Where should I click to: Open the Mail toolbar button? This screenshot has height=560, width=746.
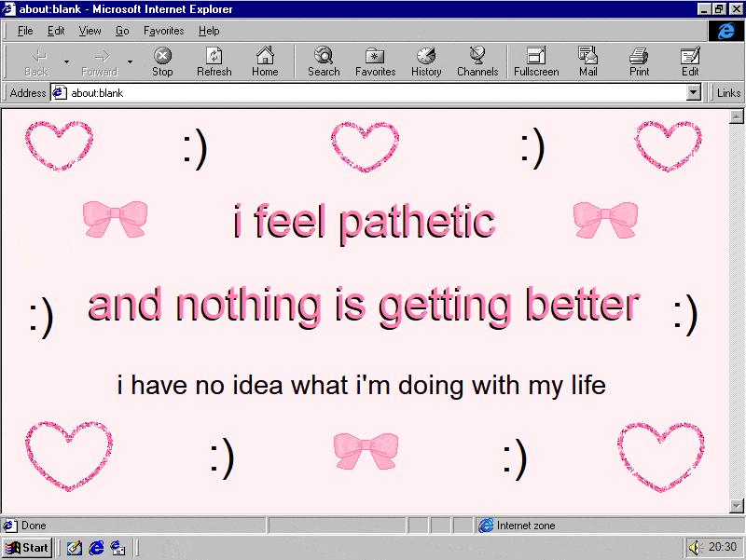[587, 61]
